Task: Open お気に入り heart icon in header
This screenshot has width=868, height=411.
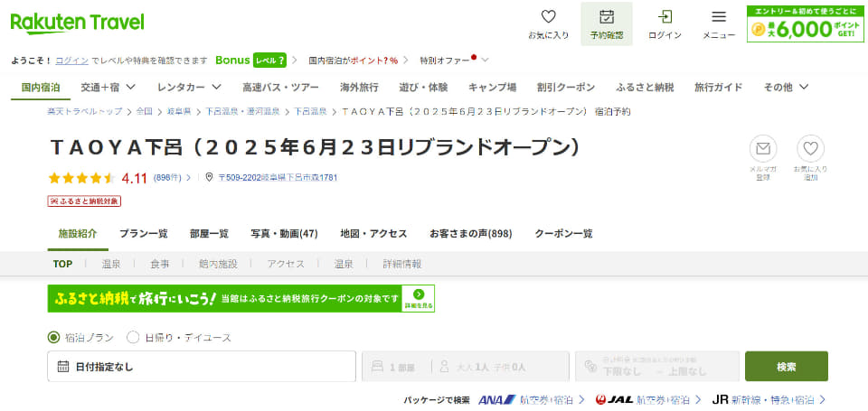Action: click(548, 16)
